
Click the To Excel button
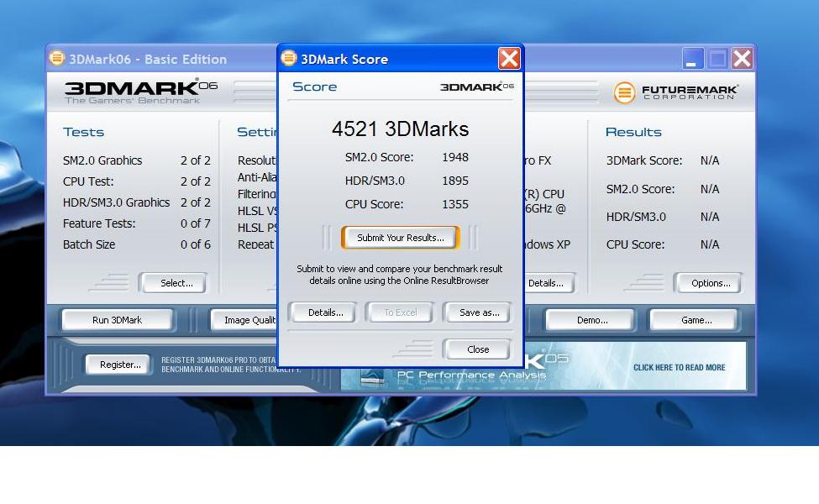click(x=400, y=312)
